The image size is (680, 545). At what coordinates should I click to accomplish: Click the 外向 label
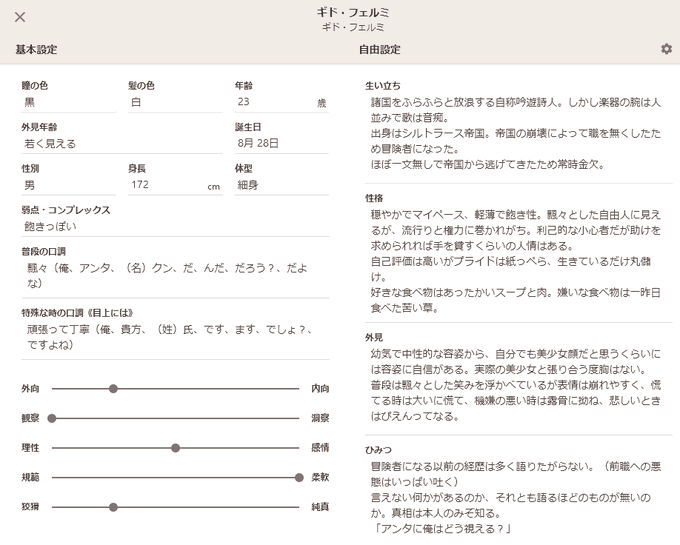pyautogui.click(x=30, y=388)
